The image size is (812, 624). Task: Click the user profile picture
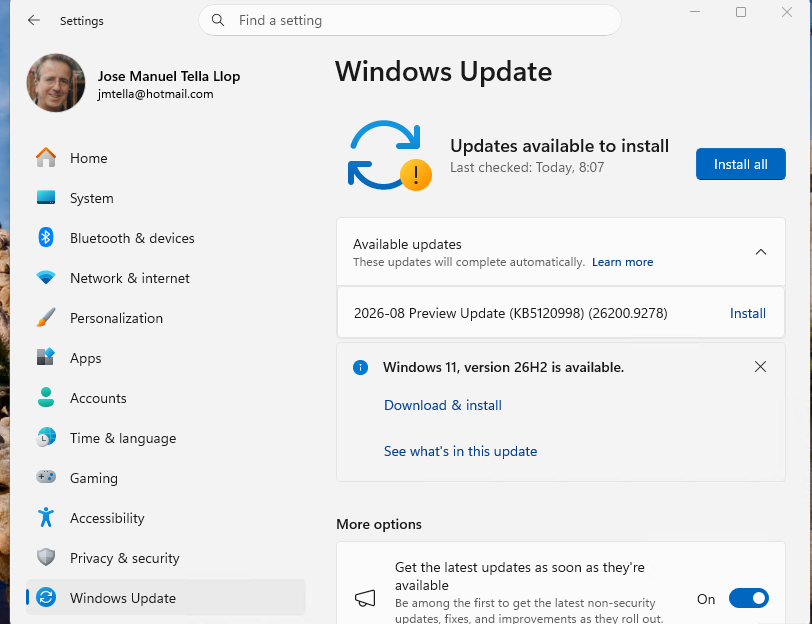(x=56, y=83)
